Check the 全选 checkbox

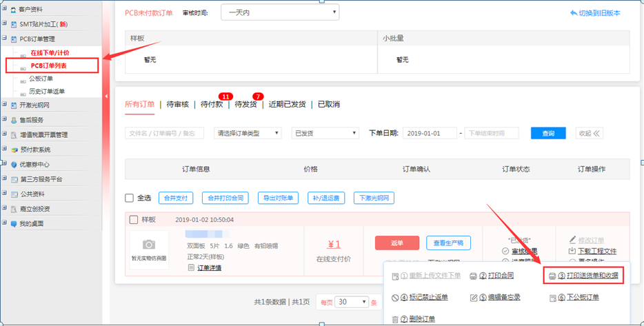point(129,198)
